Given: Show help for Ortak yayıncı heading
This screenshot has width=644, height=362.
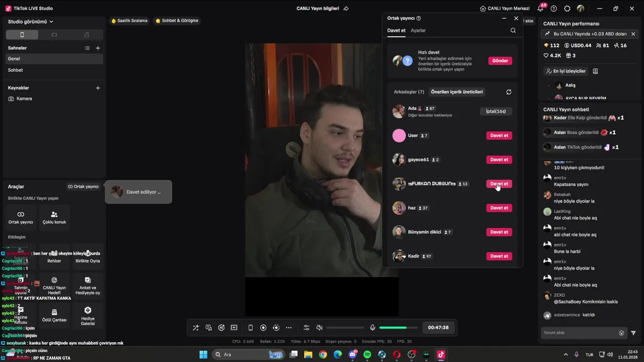Looking at the screenshot, I should [419, 18].
